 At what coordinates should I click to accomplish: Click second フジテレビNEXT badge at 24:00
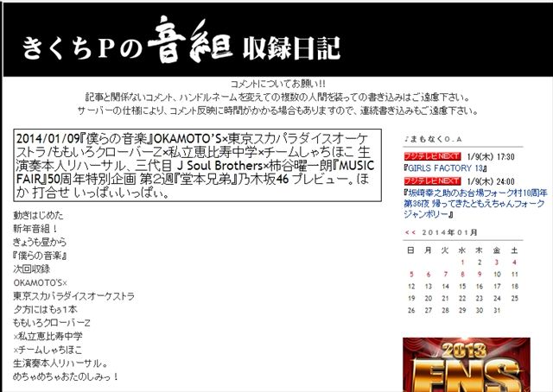(432, 180)
